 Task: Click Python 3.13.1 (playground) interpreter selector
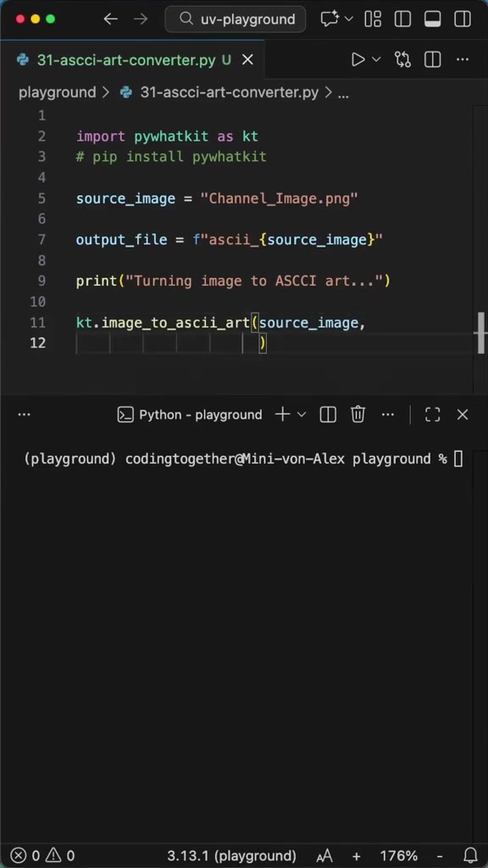pyautogui.click(x=231, y=855)
